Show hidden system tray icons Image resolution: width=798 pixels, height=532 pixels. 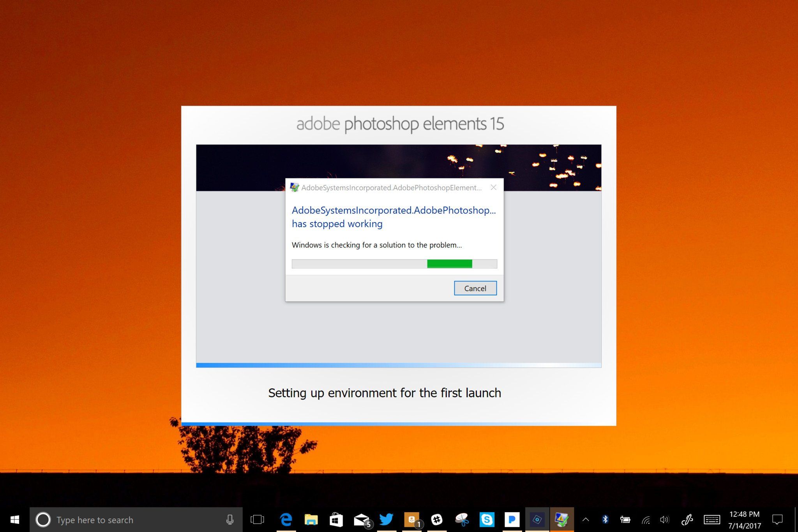(586, 520)
